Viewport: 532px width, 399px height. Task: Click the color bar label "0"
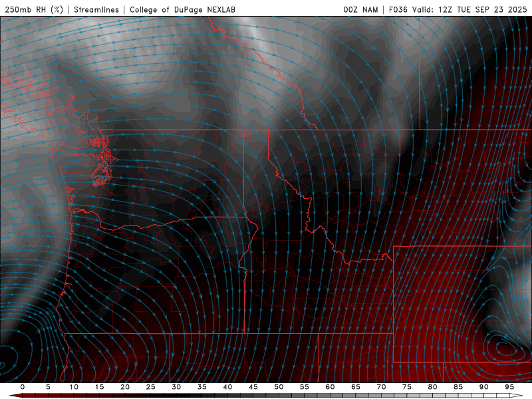(x=23, y=387)
